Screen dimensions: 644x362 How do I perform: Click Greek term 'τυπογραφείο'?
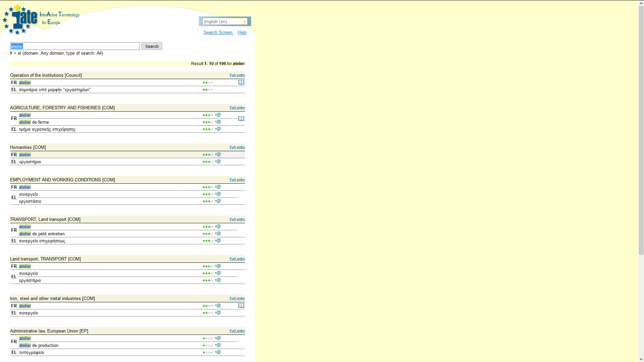(32, 353)
